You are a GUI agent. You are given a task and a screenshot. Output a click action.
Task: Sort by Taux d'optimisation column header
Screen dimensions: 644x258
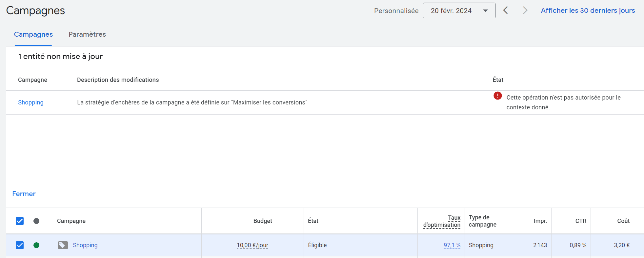point(442,221)
